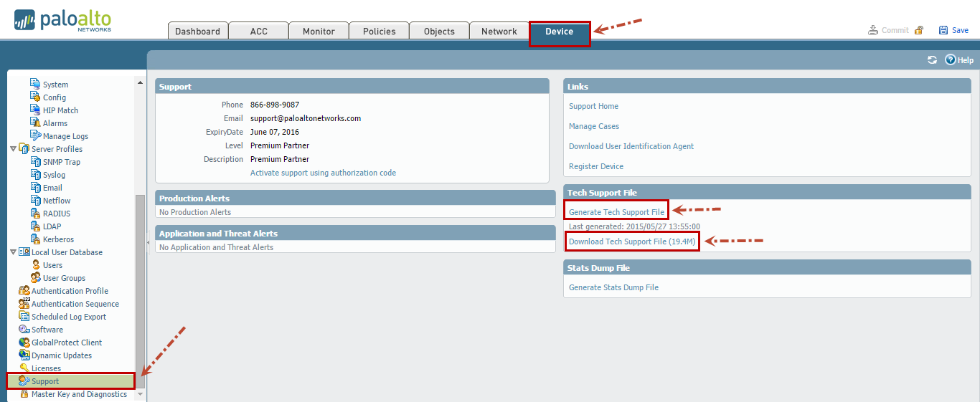
Task: Click Activate support using authorization code
Action: coord(323,173)
